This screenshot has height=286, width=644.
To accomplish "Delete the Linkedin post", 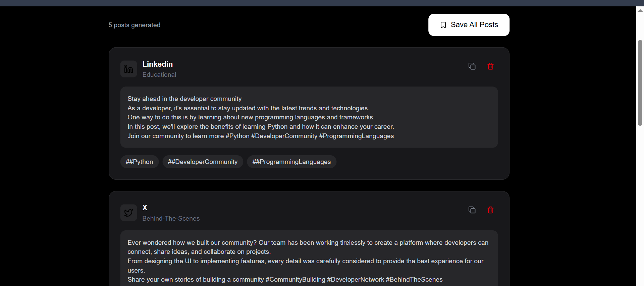I will (490, 66).
